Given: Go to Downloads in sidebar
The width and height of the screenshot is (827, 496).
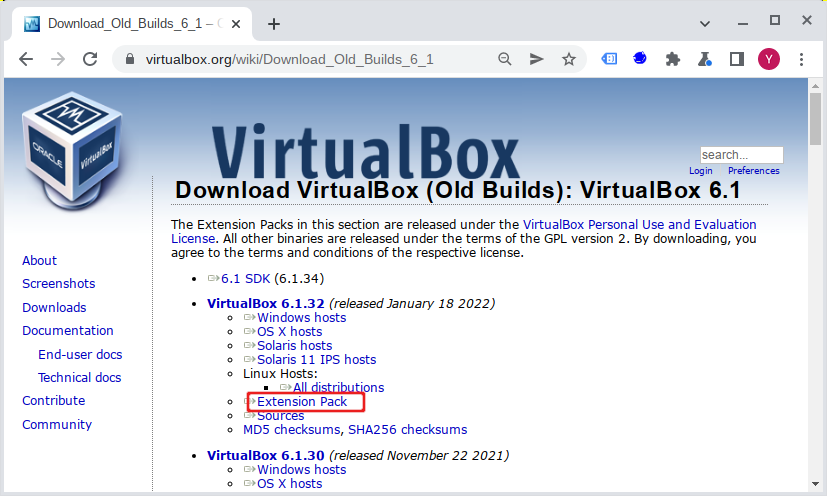Looking at the screenshot, I should coord(54,308).
